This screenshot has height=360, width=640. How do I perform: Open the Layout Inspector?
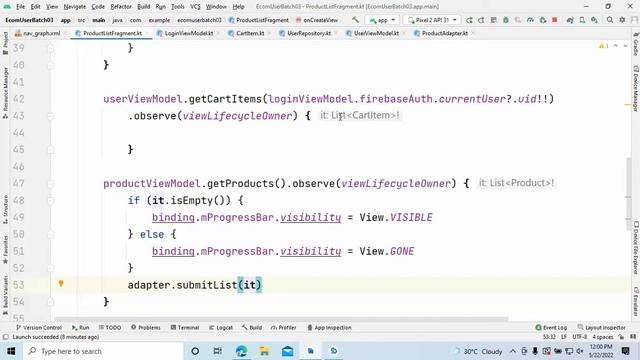(x=602, y=327)
